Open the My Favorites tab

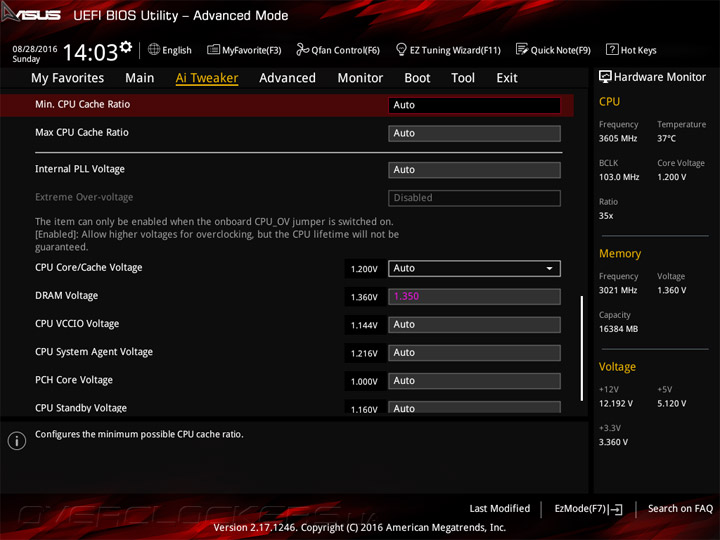(68, 78)
